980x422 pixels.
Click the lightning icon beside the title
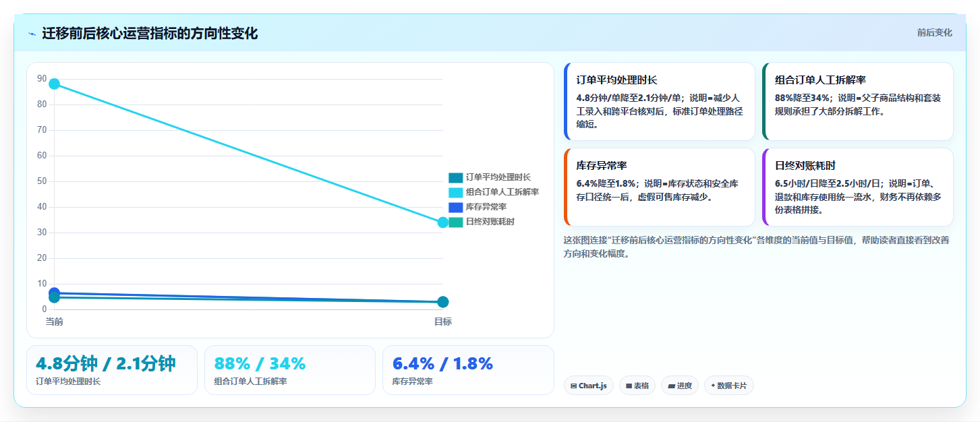click(x=32, y=34)
